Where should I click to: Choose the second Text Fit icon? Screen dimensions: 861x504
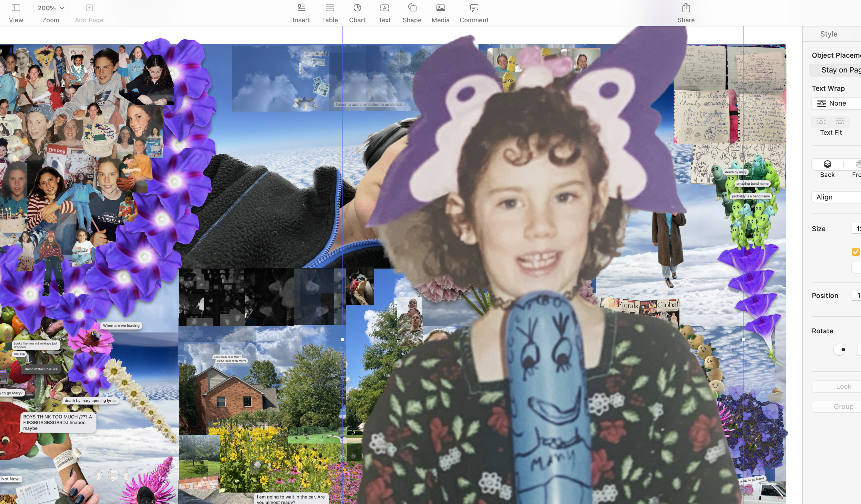point(840,122)
